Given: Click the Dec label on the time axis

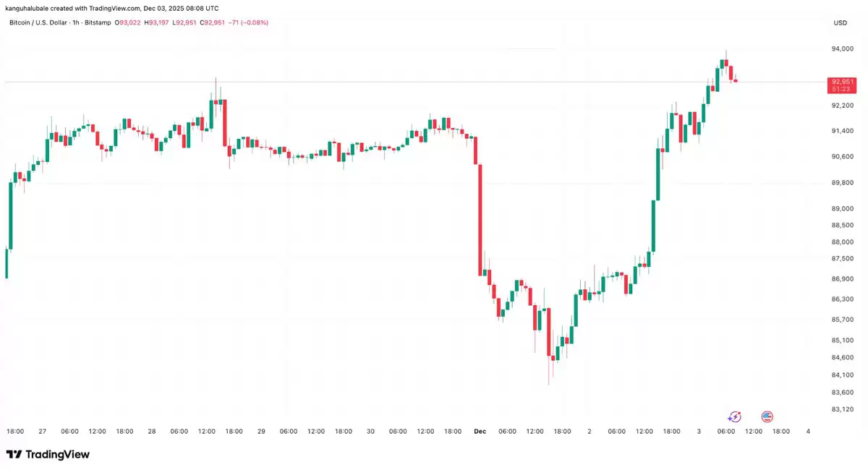Looking at the screenshot, I should 480,432.
